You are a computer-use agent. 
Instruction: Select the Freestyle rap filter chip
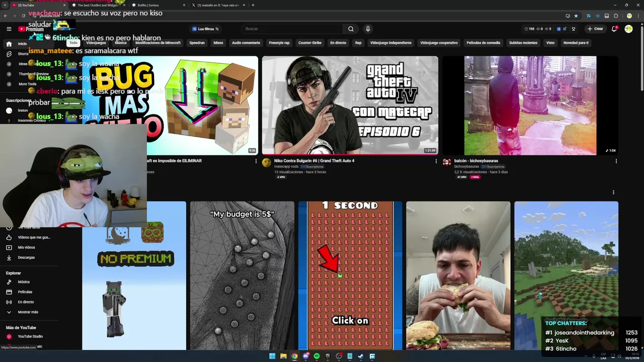point(279,43)
